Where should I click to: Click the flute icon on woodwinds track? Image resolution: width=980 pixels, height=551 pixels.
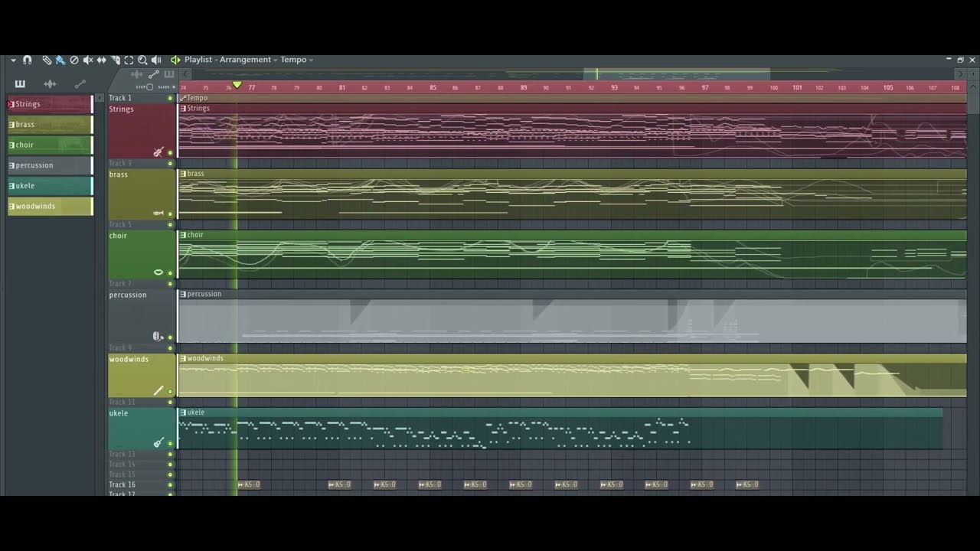pyautogui.click(x=158, y=390)
